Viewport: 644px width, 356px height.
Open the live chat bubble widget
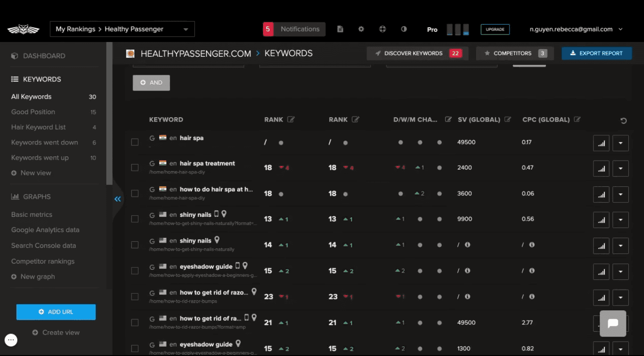[x=613, y=324]
